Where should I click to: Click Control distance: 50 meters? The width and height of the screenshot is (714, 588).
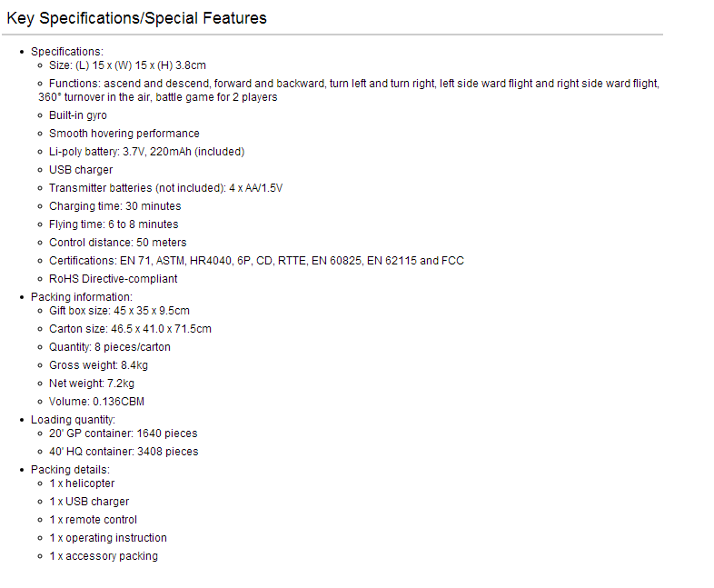117,243
